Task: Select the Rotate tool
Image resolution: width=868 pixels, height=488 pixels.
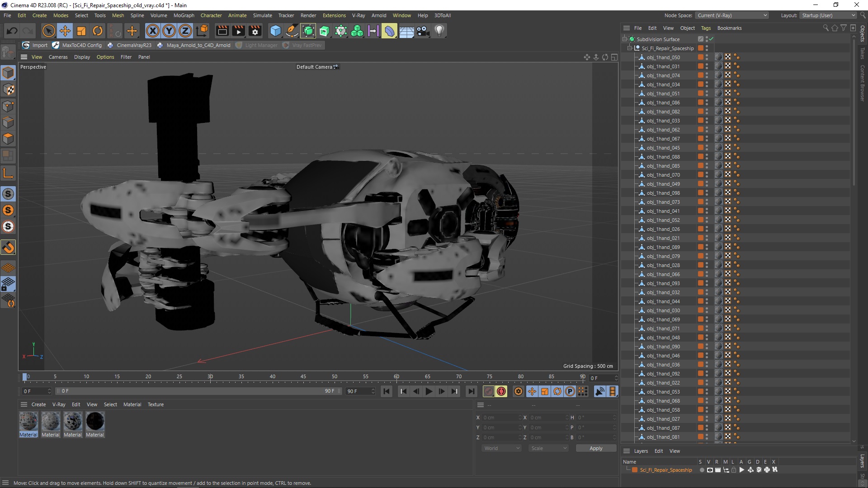Action: point(98,31)
